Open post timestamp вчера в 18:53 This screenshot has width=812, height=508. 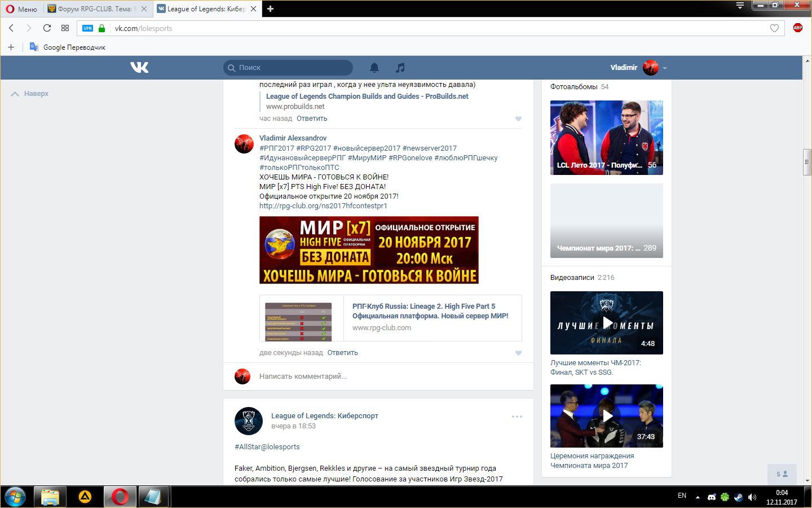(293, 426)
